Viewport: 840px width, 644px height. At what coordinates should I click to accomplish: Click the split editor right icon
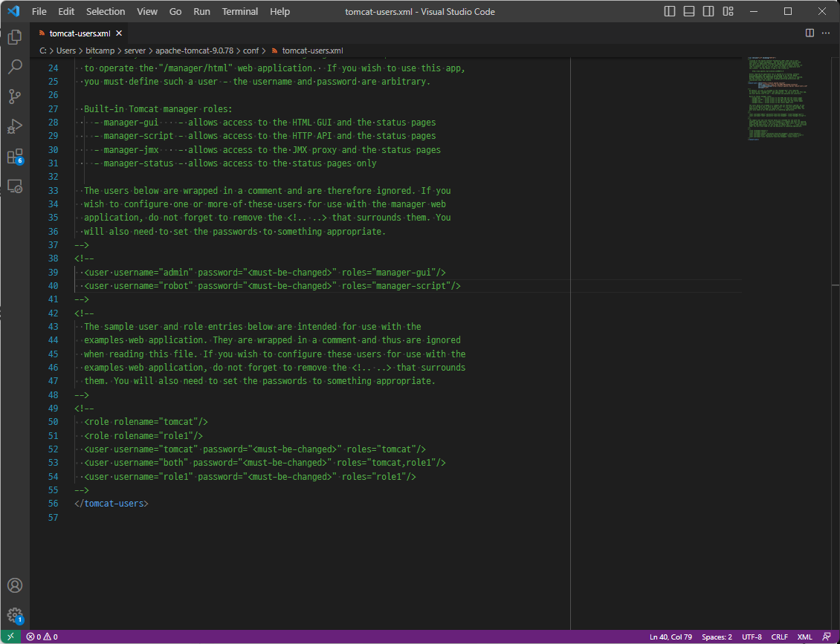pos(810,33)
